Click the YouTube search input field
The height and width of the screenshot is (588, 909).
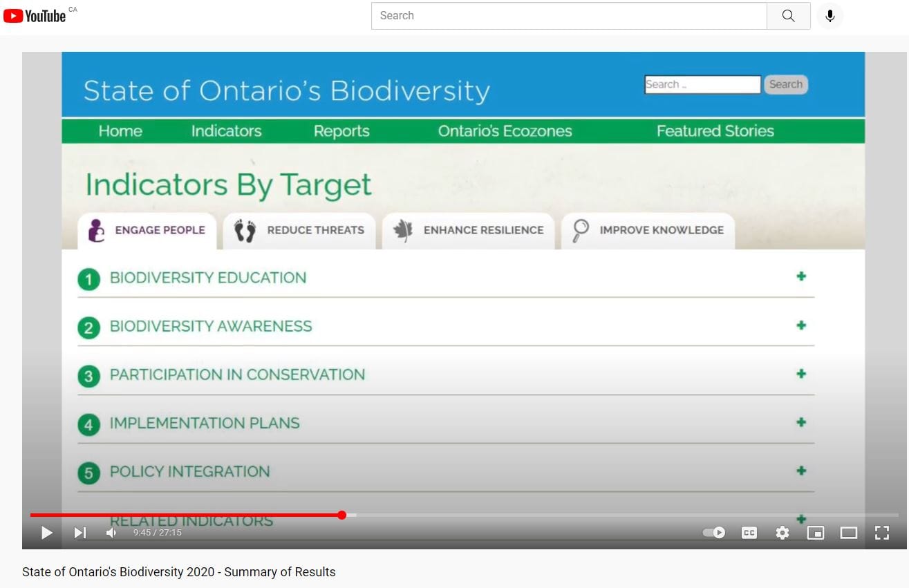568,15
